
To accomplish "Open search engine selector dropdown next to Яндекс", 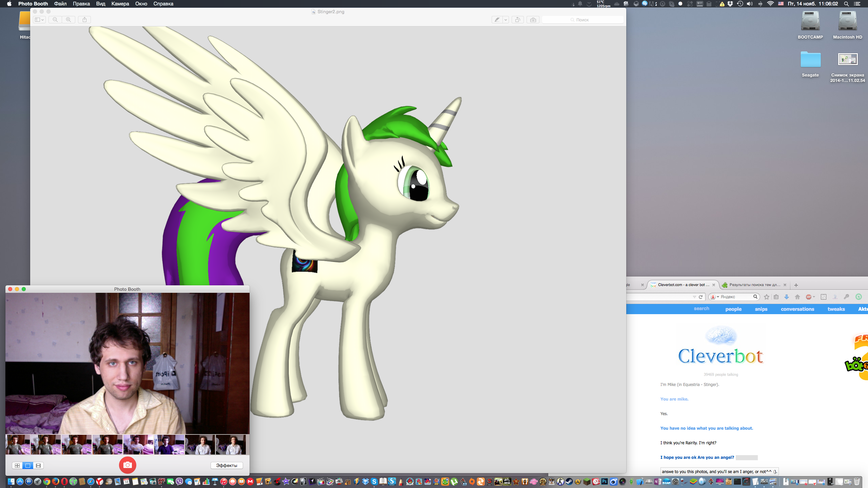I will 715,297.
